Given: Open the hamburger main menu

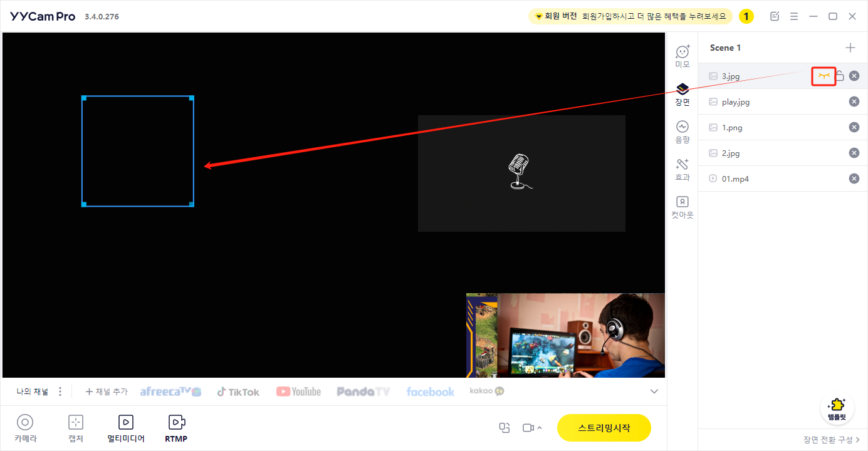Looking at the screenshot, I should pos(794,16).
